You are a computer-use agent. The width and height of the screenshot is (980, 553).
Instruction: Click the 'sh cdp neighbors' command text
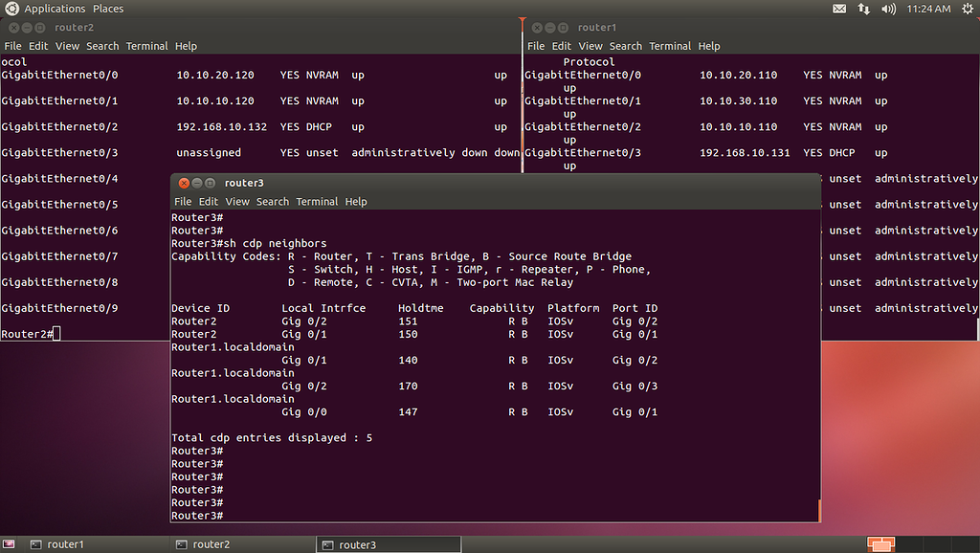[275, 244]
